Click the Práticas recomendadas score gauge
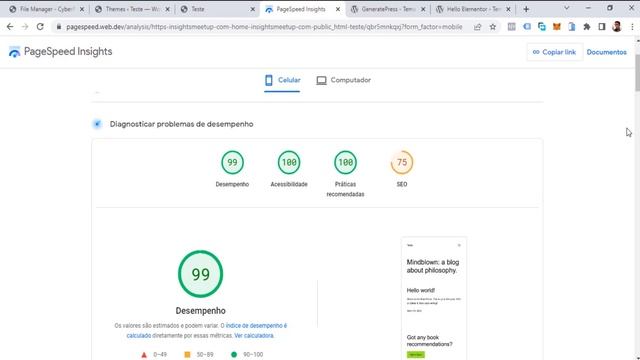640x360 pixels. (x=345, y=162)
